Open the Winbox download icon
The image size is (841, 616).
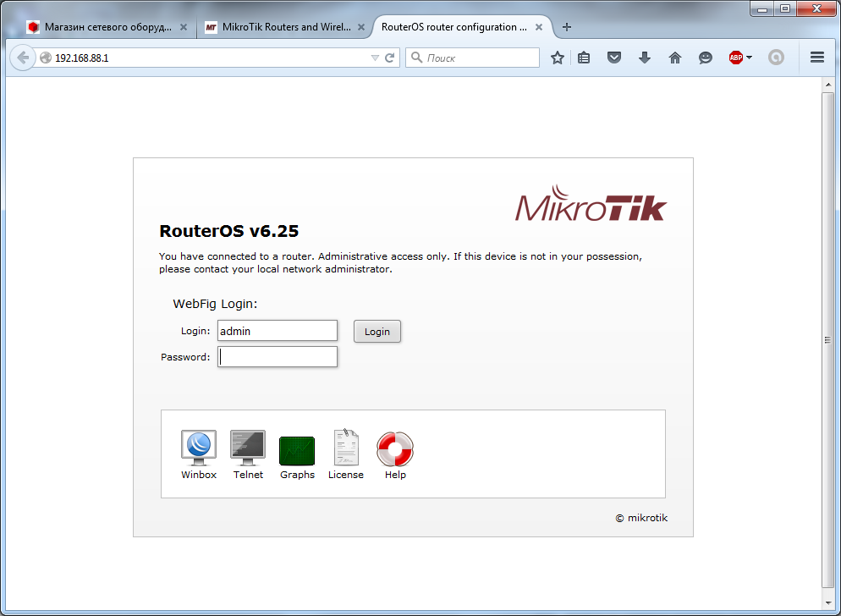(x=199, y=448)
